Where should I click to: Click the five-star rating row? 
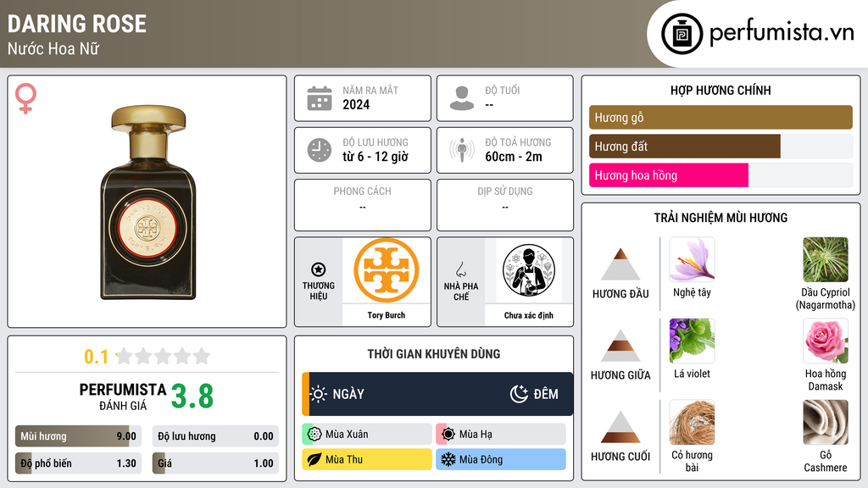[163, 356]
